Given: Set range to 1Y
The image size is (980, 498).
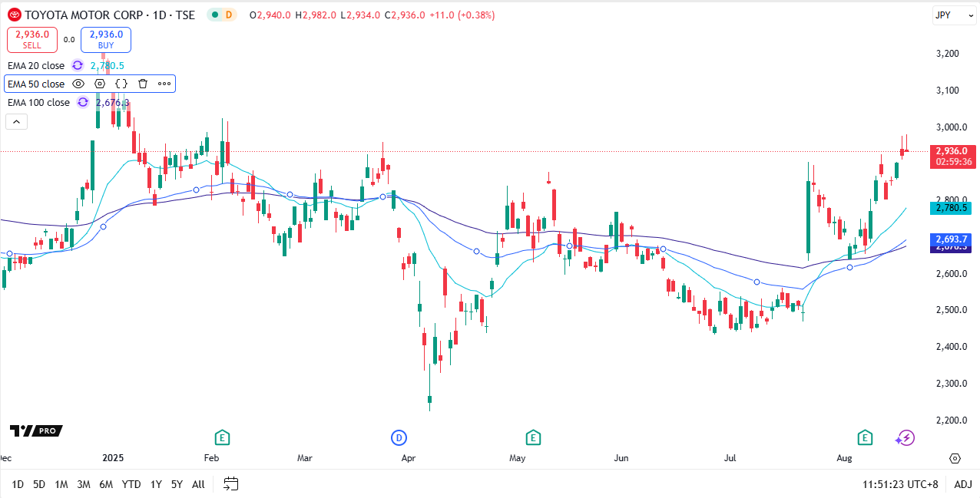Looking at the screenshot, I should (156, 484).
